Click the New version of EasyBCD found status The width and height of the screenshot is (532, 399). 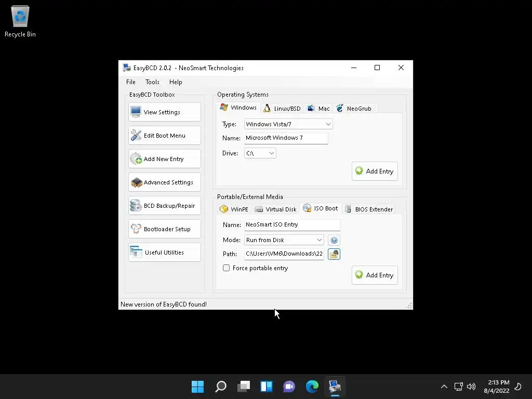[164, 304]
